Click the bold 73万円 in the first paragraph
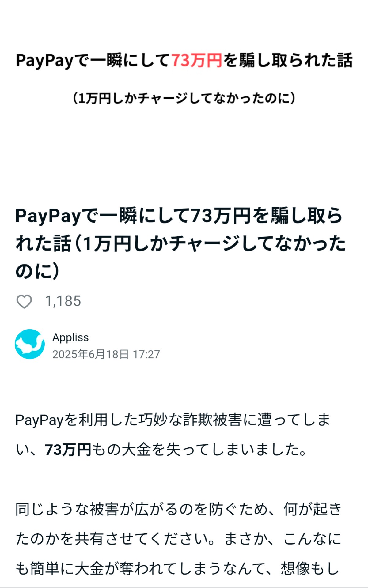The image size is (368, 588). tap(68, 450)
